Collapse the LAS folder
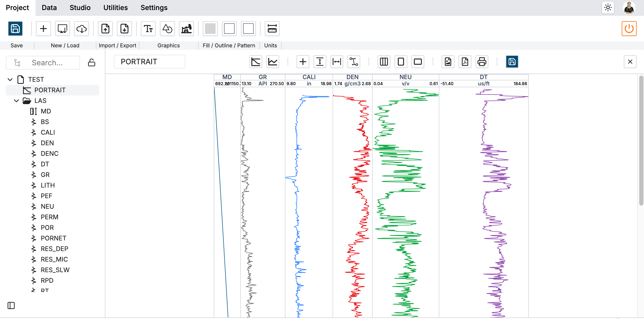The width and height of the screenshot is (644, 319). coord(16,101)
